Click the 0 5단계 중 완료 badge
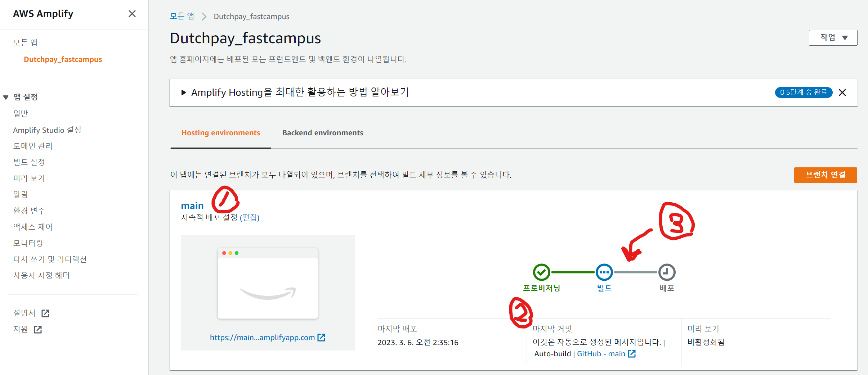Screen dimensions: 868x375 804,92
